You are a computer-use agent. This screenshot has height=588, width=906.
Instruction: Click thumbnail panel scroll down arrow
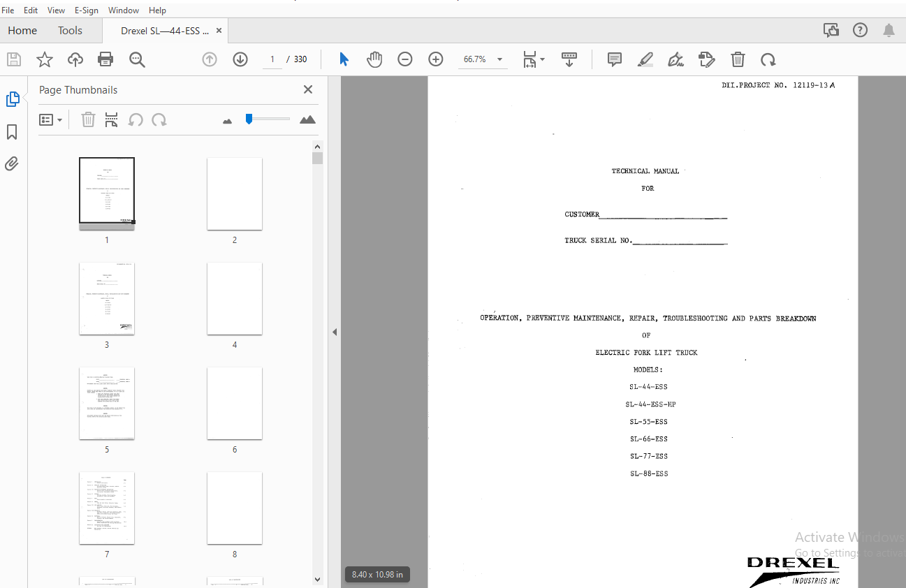(x=317, y=579)
